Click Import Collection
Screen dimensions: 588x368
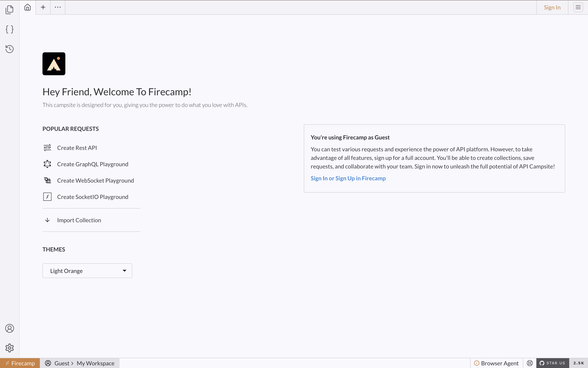(79, 220)
